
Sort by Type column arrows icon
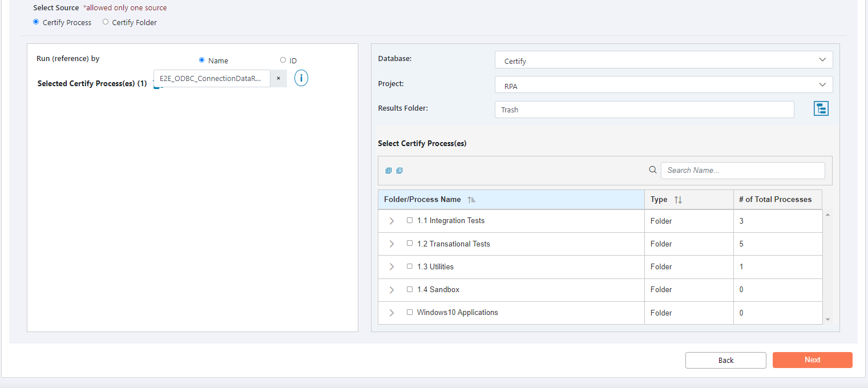click(678, 200)
